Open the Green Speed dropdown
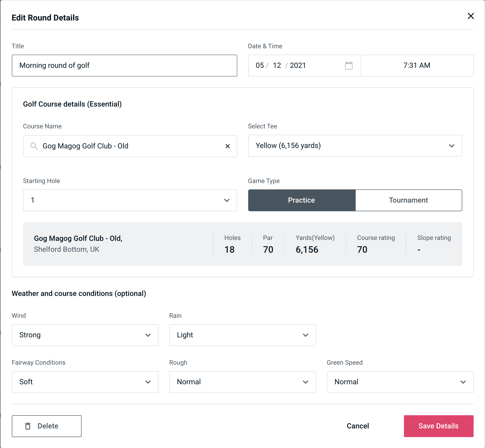Viewport: 485px width, 448px height. click(x=400, y=382)
